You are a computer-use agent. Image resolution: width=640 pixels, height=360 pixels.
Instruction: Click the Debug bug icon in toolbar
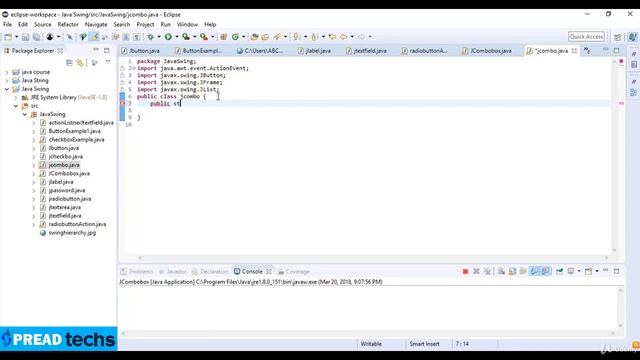coord(151,37)
